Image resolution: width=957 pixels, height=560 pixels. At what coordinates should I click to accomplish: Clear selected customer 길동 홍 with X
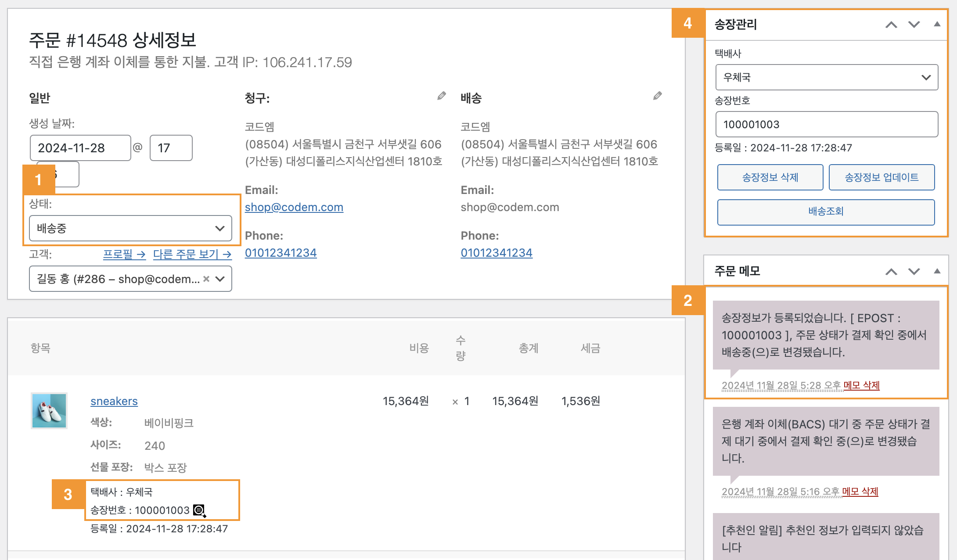(206, 279)
